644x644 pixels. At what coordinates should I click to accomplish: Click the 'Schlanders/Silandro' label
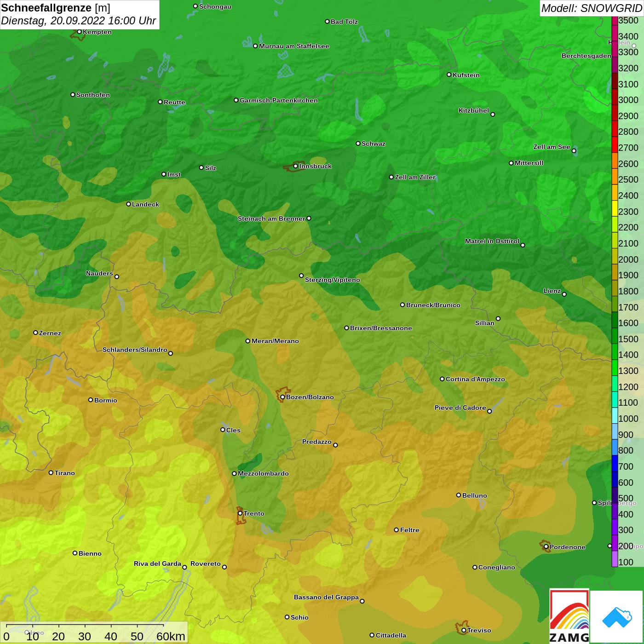(x=135, y=350)
